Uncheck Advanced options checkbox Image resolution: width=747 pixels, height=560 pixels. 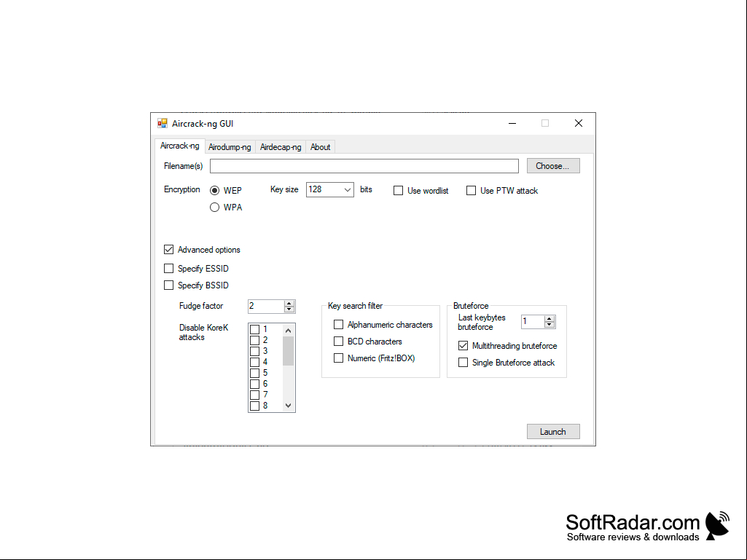[168, 250]
